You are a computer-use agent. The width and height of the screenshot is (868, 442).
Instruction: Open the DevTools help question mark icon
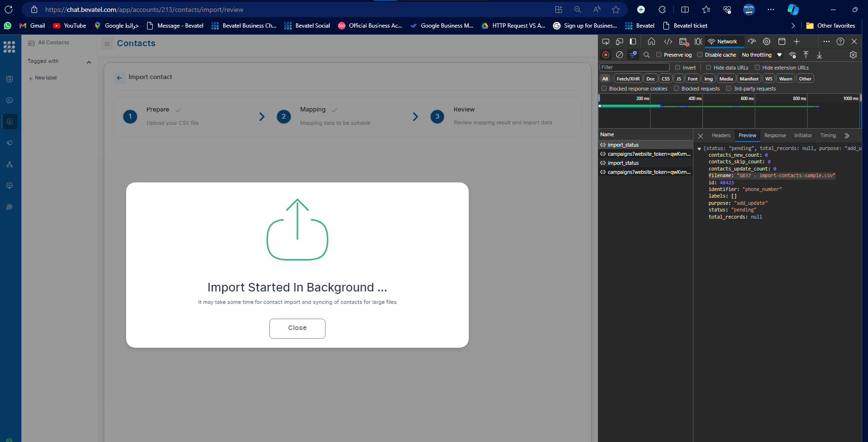[840, 41]
